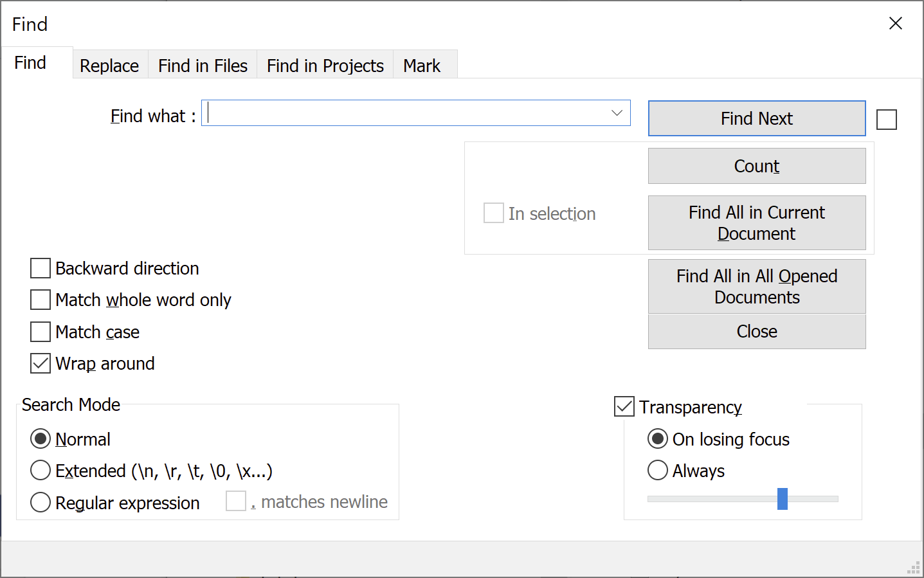Switch to the Find in Projects tab
This screenshot has width=924, height=578.
point(325,65)
